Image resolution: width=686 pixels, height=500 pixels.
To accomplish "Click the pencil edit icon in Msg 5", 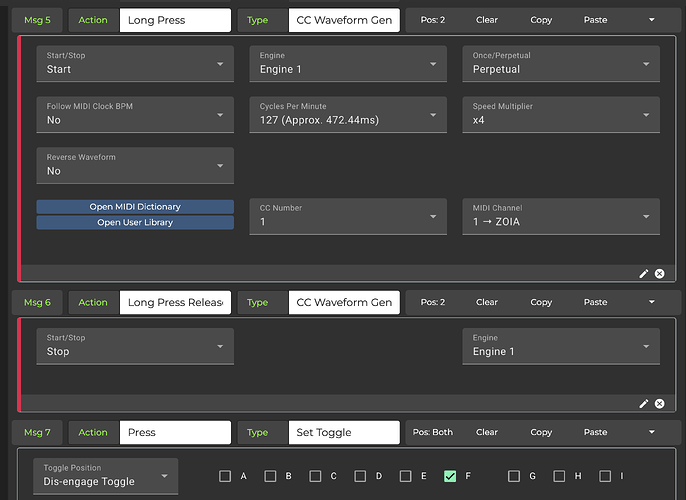I will click(x=644, y=273).
